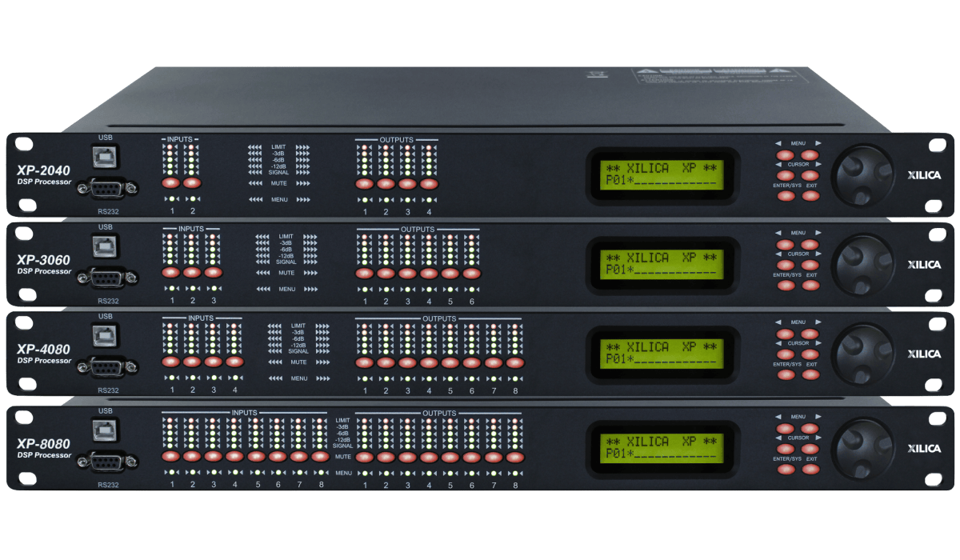Mute output 3 on the XP-8080
The height and width of the screenshot is (560, 960).
pos(407,457)
